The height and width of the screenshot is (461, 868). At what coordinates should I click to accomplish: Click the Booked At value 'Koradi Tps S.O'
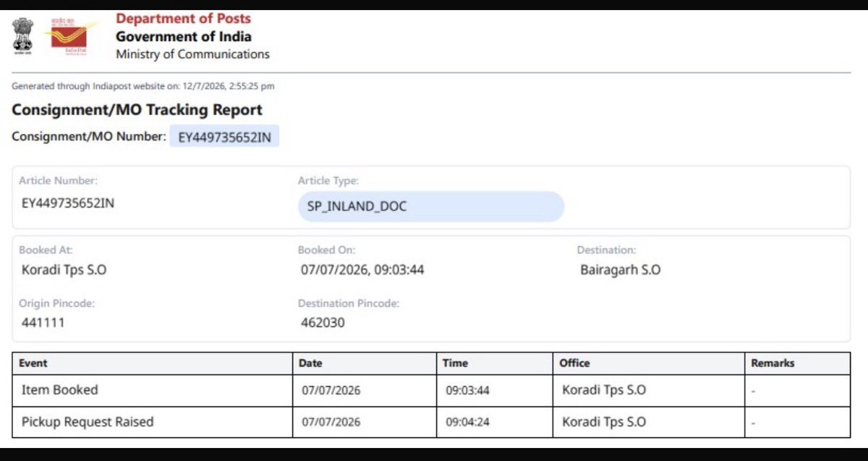pyautogui.click(x=64, y=271)
